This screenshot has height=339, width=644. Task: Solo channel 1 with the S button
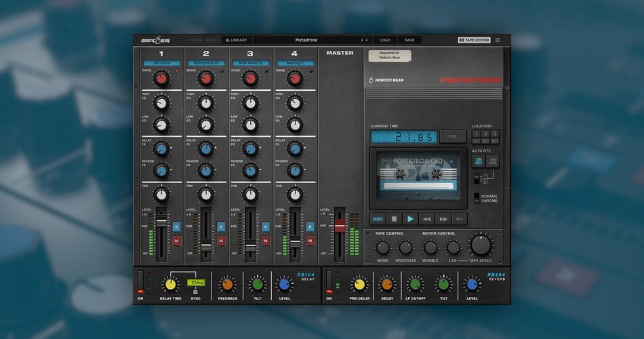176,226
